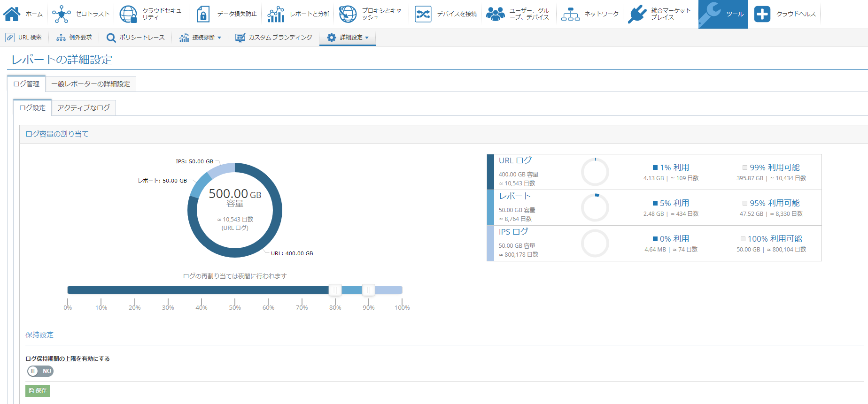Viewport: 868px width, 404px height.
Task: Open the ユーザー、グループ、デバイス people icon
Action: point(495,14)
